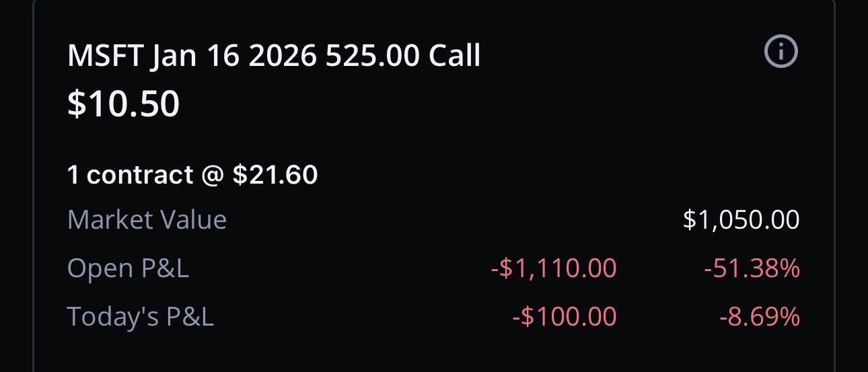Select the year 2026 in option title

pyautogui.click(x=282, y=57)
